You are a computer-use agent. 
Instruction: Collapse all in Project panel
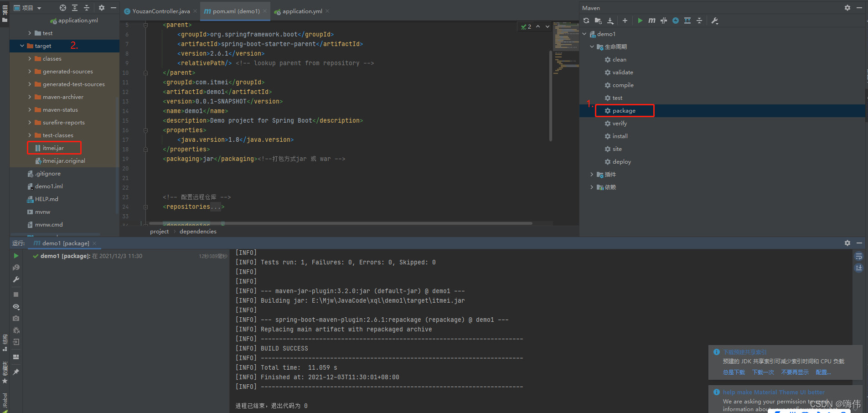[x=87, y=8]
